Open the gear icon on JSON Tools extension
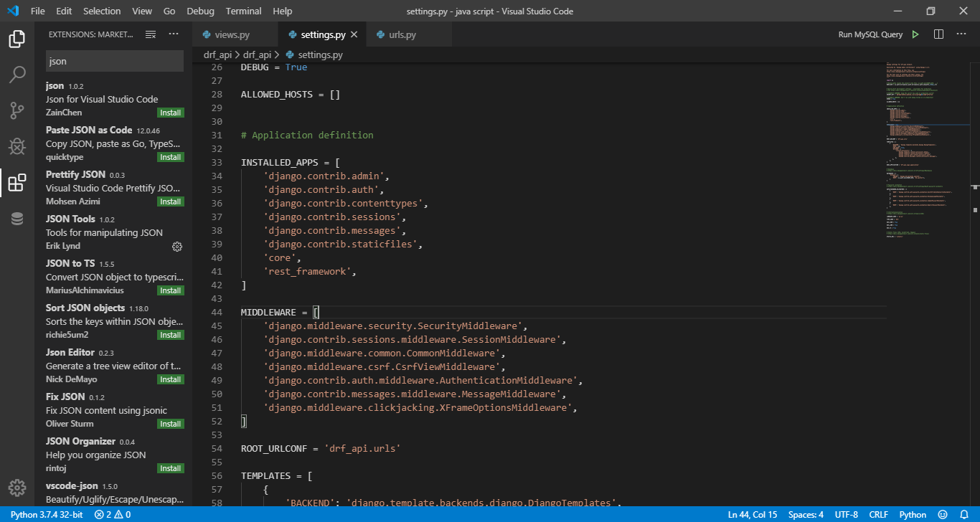The width and height of the screenshot is (980, 522). click(x=177, y=246)
